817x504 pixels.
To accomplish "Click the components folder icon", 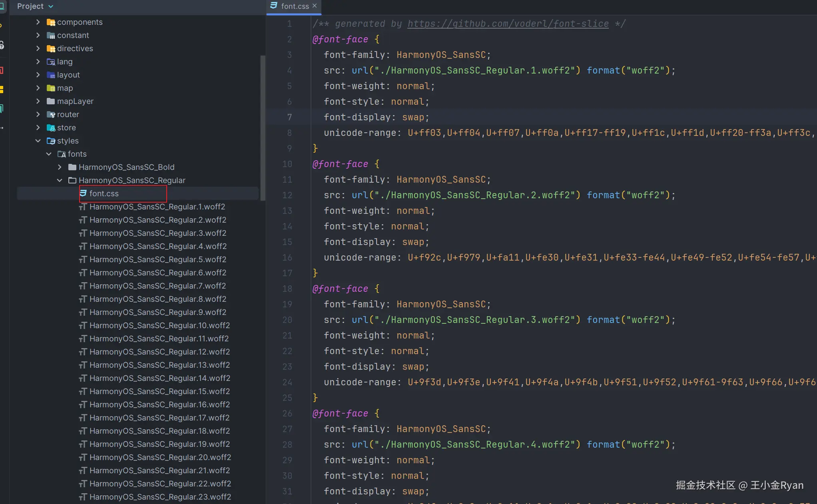I will [51, 22].
